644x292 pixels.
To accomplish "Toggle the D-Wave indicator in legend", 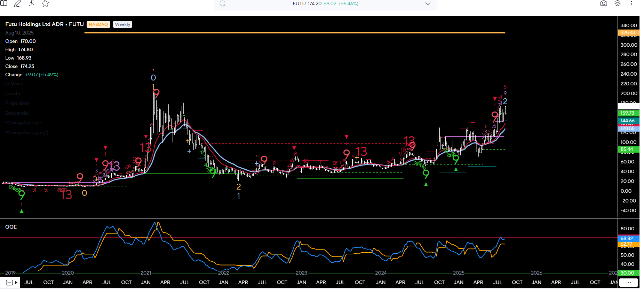I will (14, 84).
